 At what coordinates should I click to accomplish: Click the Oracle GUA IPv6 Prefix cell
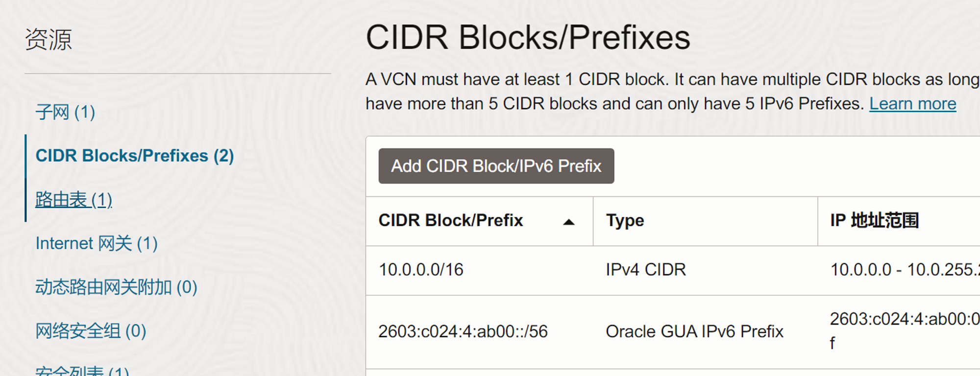(x=694, y=331)
